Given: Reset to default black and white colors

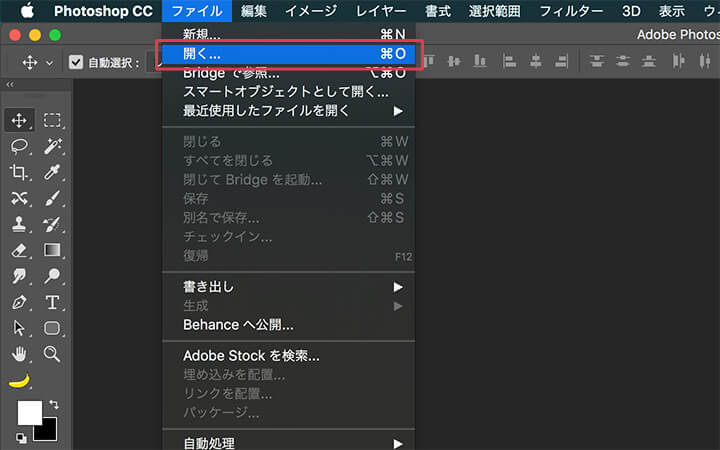Looking at the screenshot, I should [21, 438].
